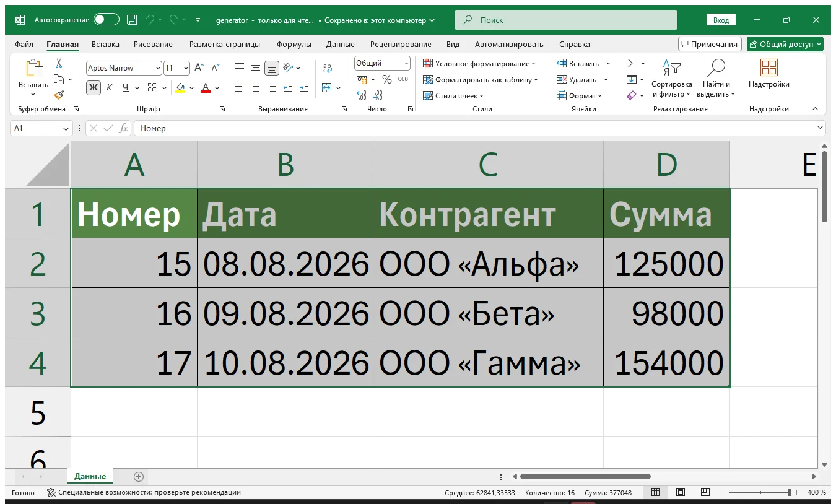Click the decrease decimal icon

pos(378,95)
